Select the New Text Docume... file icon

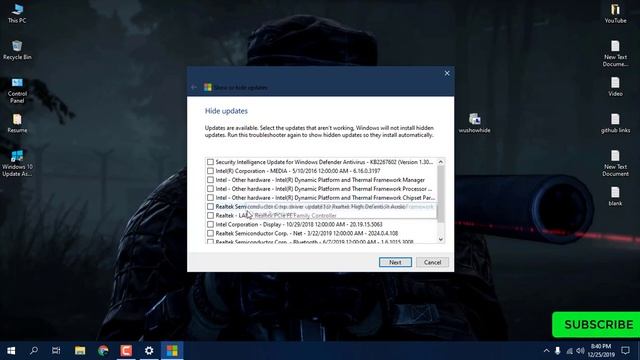[615, 53]
